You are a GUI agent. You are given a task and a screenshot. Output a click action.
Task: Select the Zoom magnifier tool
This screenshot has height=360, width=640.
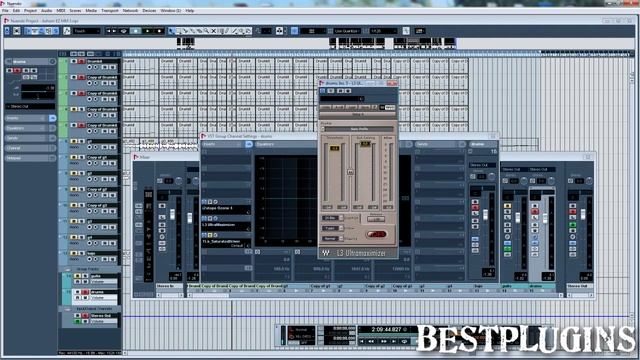point(207,31)
